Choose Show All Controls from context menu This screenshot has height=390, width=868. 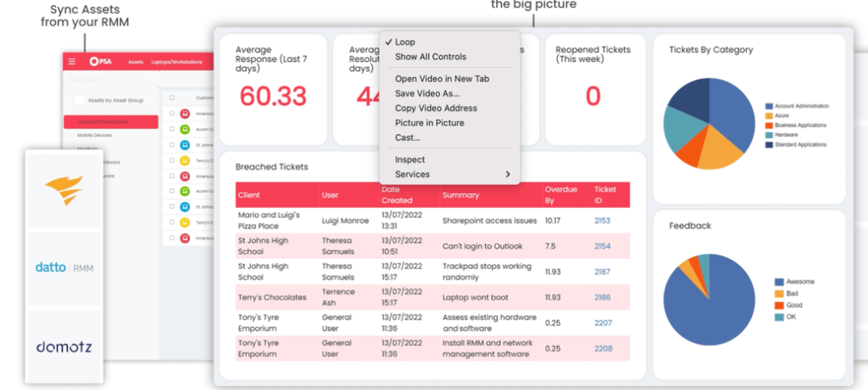(449, 57)
